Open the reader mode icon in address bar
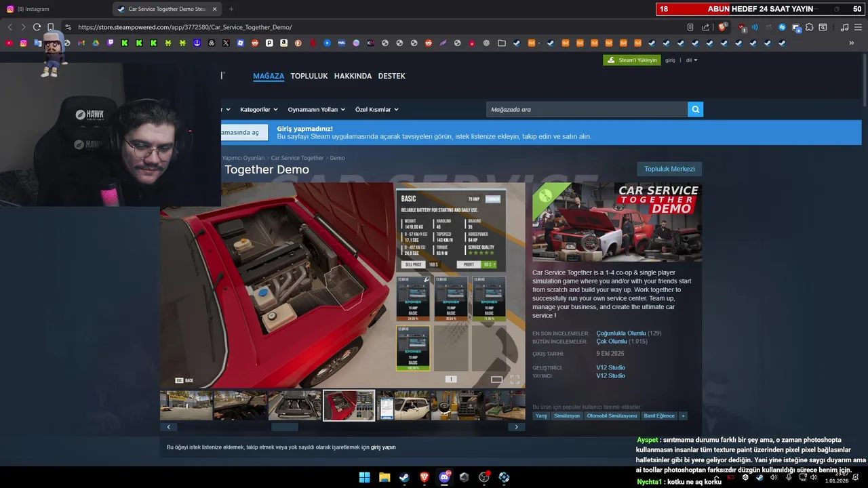 tap(690, 27)
